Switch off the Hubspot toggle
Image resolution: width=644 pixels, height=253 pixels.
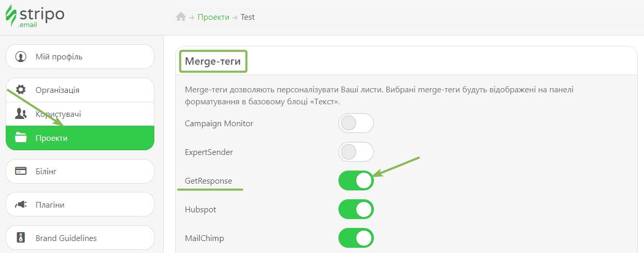(356, 209)
